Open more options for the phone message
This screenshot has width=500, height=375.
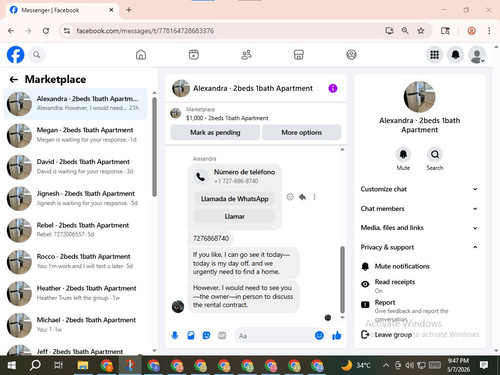(x=314, y=197)
